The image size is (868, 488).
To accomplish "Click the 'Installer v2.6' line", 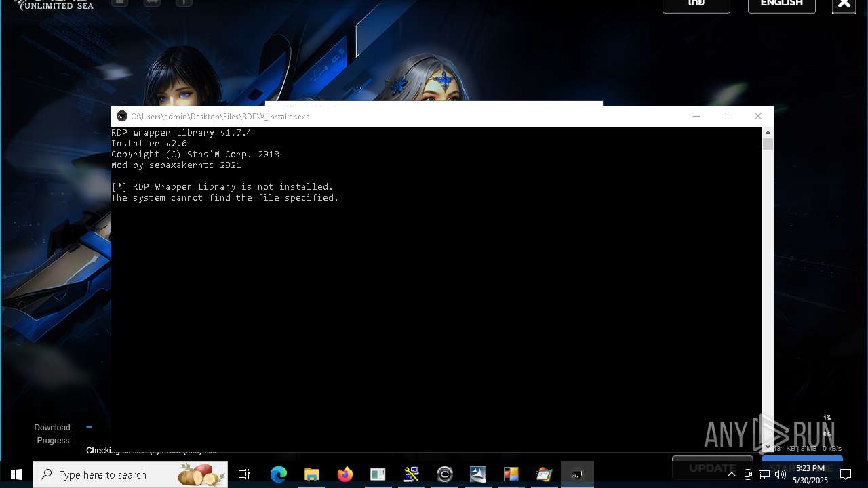I will pos(149,144).
